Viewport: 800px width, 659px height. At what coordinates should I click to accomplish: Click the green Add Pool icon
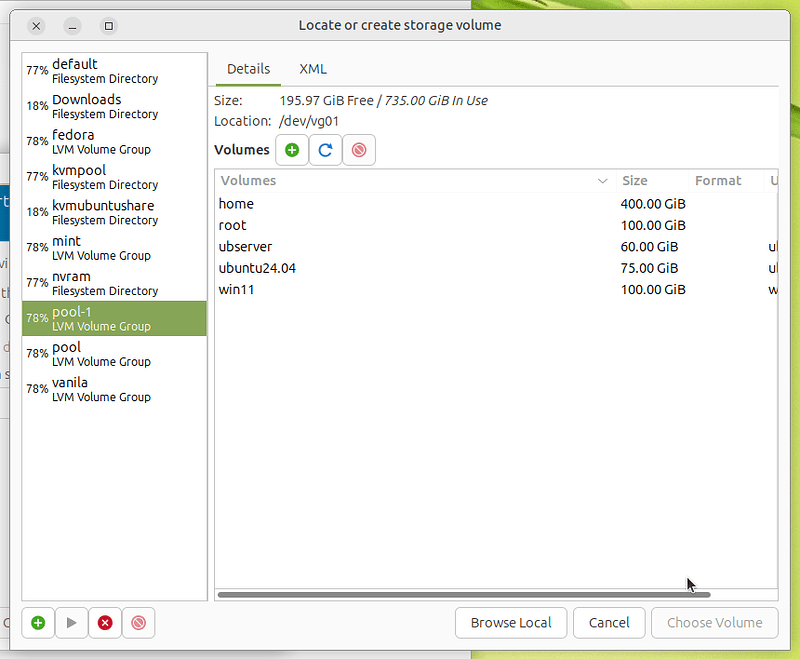[38, 622]
